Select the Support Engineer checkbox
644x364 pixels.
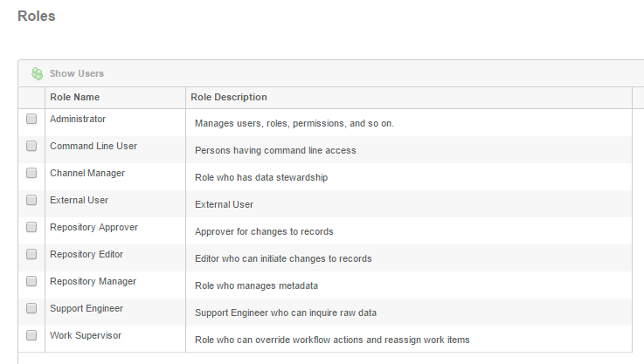coord(31,308)
